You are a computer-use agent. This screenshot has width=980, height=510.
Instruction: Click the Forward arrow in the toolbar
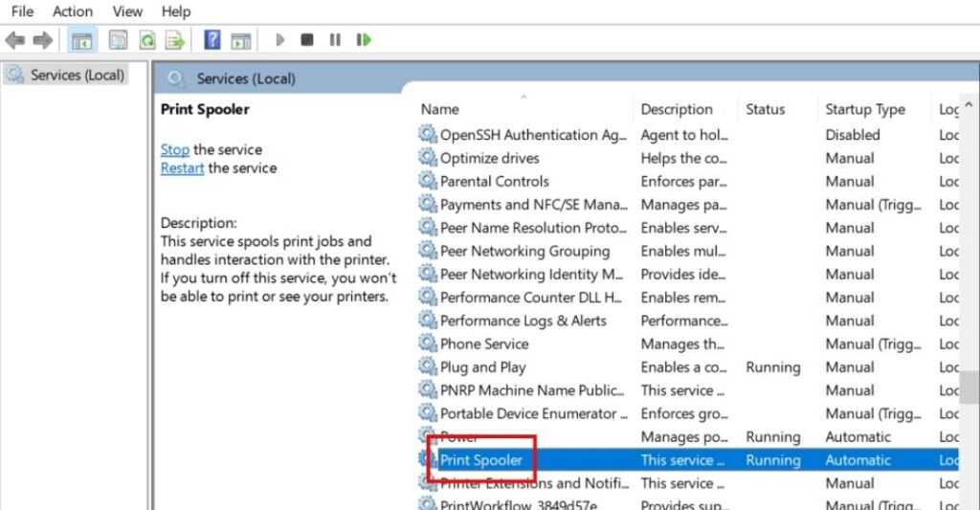(x=42, y=40)
